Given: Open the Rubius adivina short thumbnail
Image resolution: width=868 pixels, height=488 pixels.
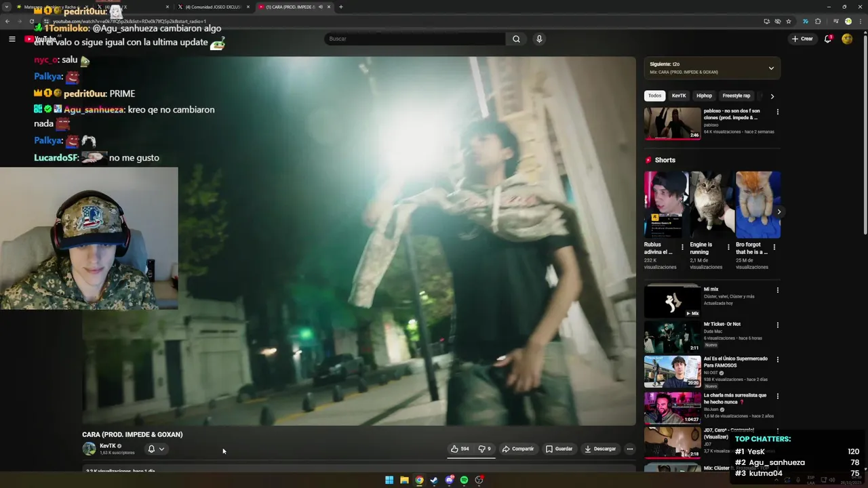Looking at the screenshot, I should [666, 205].
